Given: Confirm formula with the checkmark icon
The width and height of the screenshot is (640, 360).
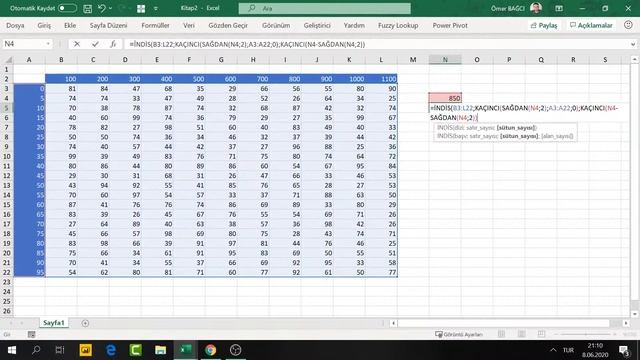Looking at the screenshot, I should pyautogui.click(x=95, y=44).
